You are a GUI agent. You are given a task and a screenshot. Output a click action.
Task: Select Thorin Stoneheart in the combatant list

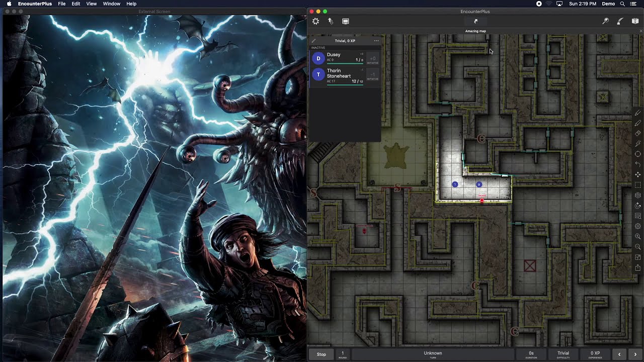pos(345,76)
